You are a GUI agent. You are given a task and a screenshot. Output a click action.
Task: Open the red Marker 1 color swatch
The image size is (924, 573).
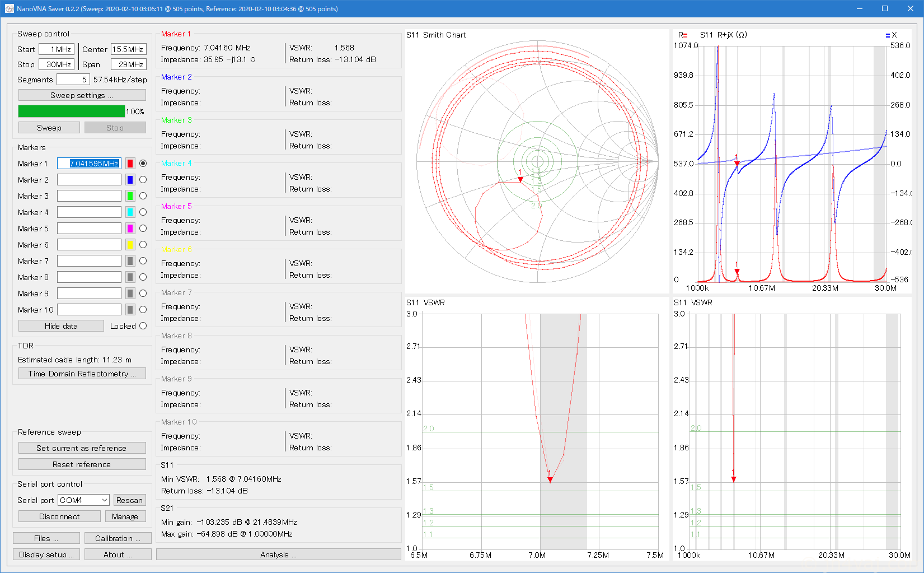pos(130,164)
